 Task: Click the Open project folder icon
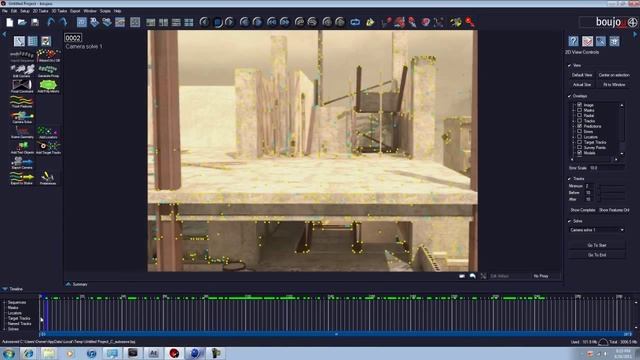pyautogui.click(x=22, y=22)
